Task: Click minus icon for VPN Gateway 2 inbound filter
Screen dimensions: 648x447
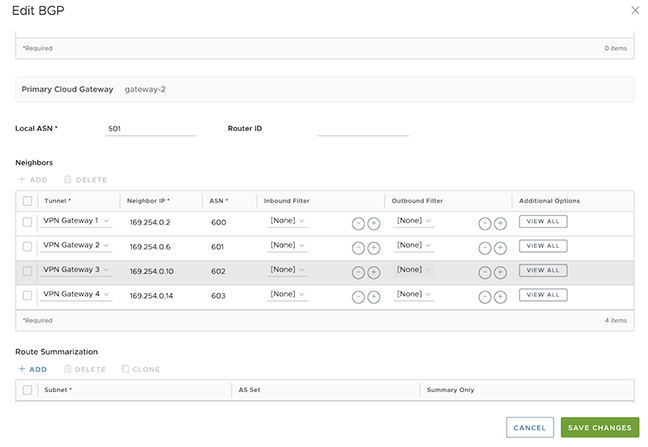Action: (x=358, y=248)
